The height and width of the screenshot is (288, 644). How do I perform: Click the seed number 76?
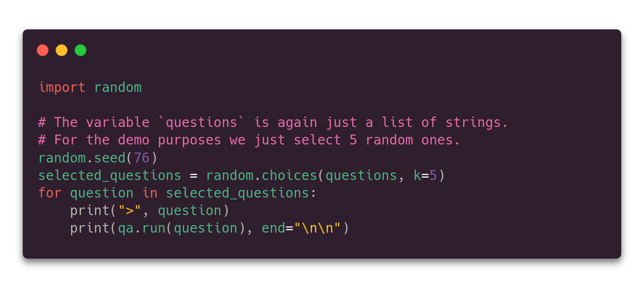point(142,158)
